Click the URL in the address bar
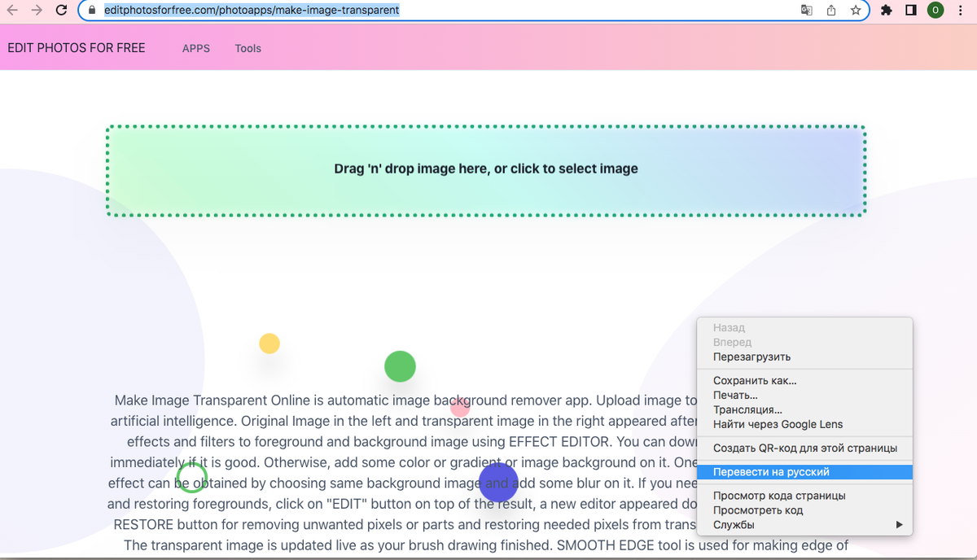Viewport: 977px width, 560px height. pos(252,11)
